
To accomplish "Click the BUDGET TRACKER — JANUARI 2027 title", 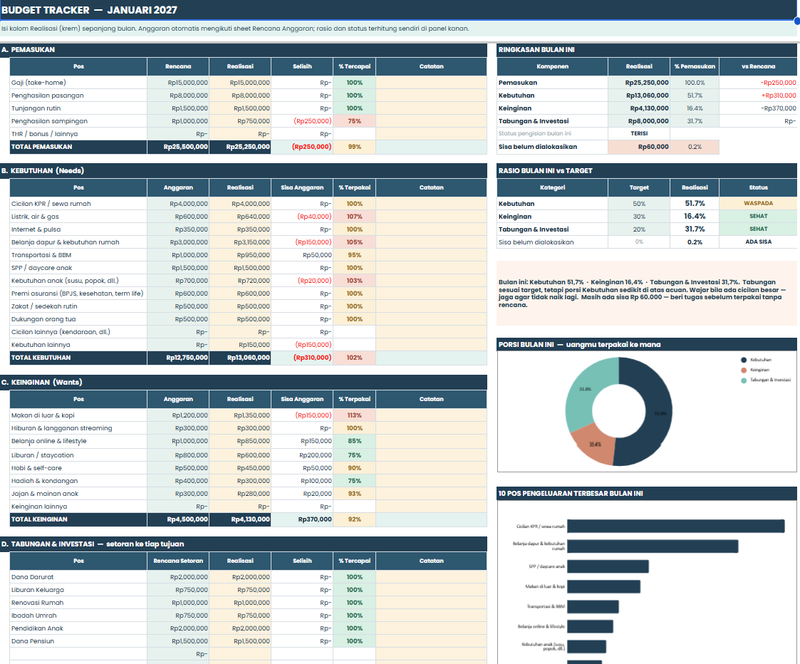I will coord(89,10).
